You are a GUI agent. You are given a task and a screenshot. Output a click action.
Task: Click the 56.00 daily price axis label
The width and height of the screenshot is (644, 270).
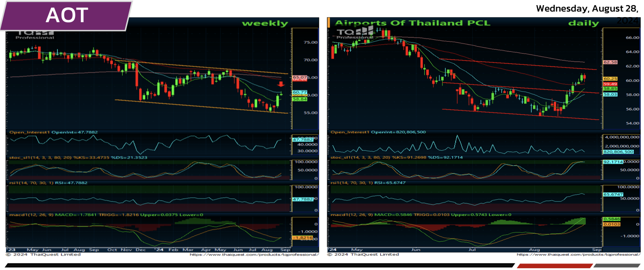632,109
